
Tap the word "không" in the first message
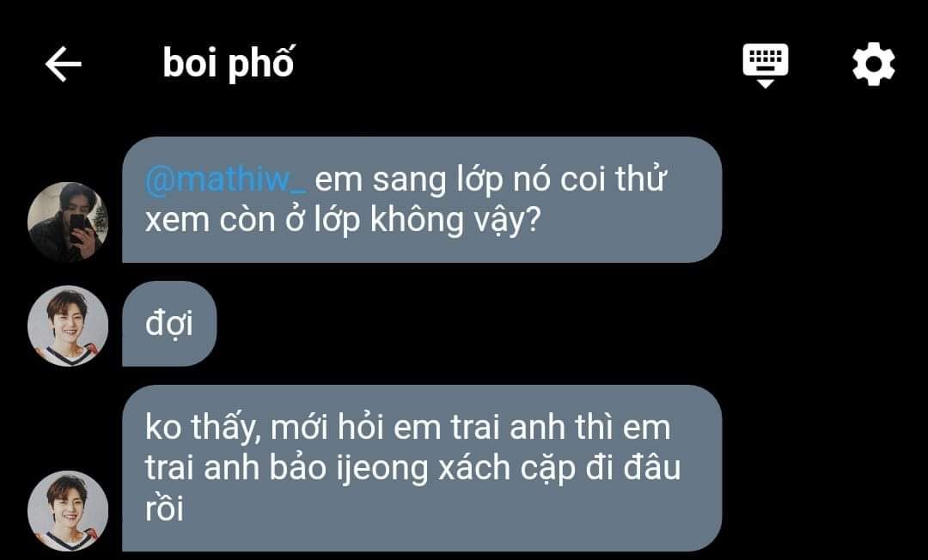tap(417, 221)
